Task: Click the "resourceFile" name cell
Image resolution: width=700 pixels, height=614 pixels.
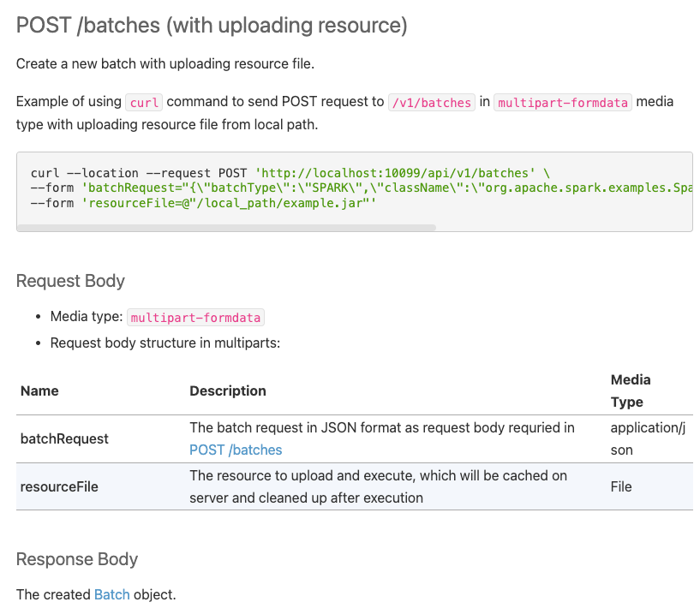Action: click(59, 486)
